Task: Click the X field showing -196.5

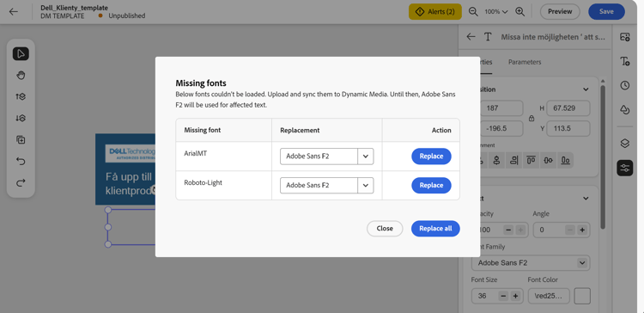Action: pyautogui.click(x=501, y=129)
